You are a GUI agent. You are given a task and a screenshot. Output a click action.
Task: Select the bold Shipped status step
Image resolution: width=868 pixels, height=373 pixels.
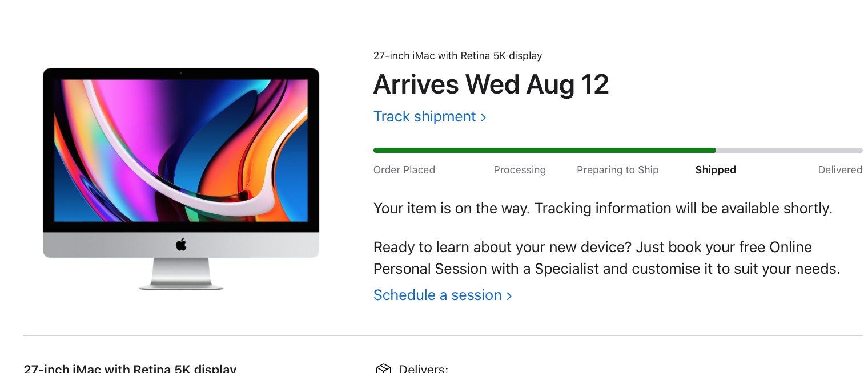pos(716,170)
